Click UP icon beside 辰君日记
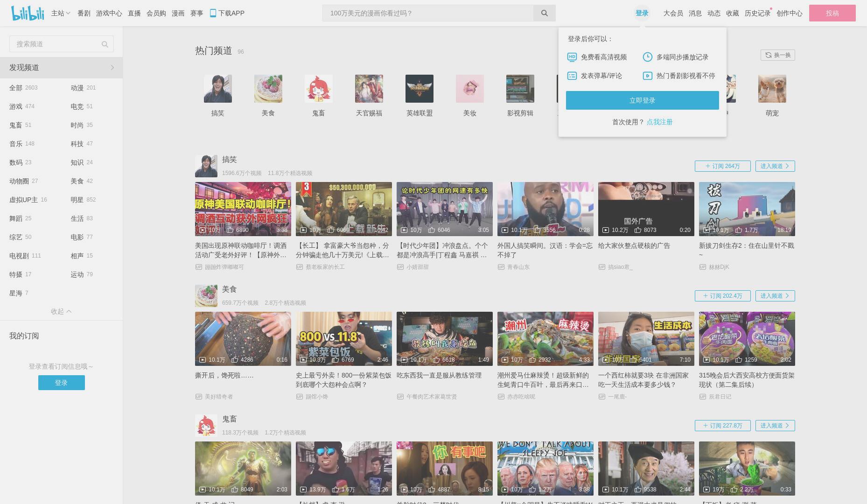Image resolution: width=867 pixels, height=504 pixels. 703,397
